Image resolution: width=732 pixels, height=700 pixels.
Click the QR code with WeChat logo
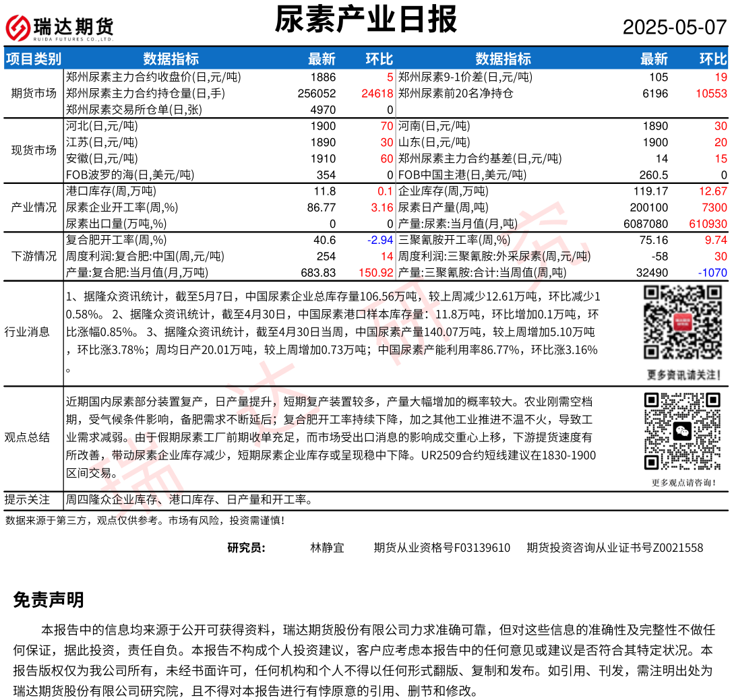click(683, 431)
